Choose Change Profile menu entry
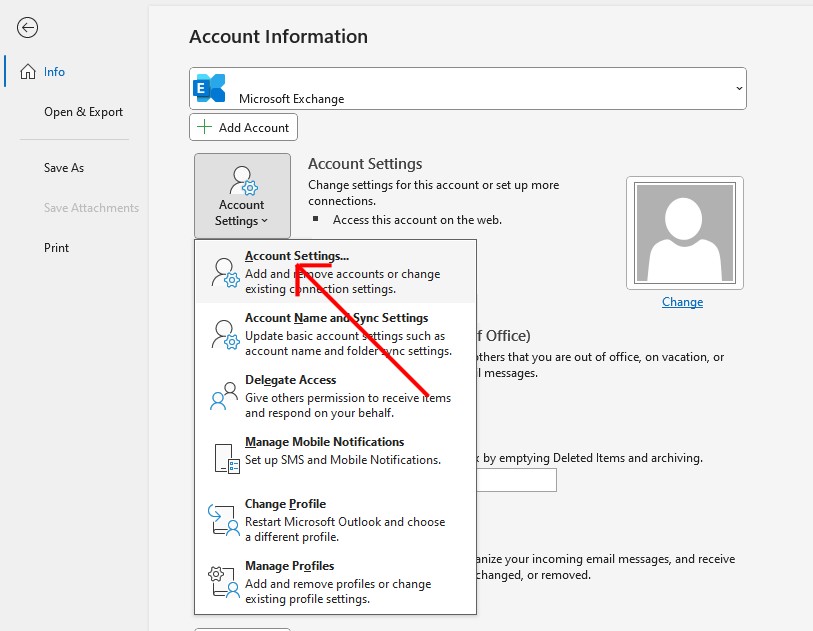The image size is (813, 631). 335,520
